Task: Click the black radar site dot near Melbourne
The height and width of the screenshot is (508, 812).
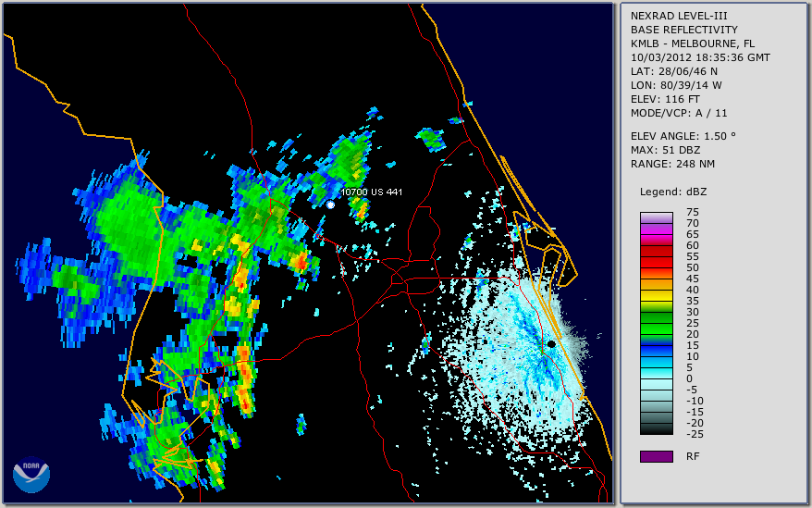Action: pyautogui.click(x=551, y=343)
